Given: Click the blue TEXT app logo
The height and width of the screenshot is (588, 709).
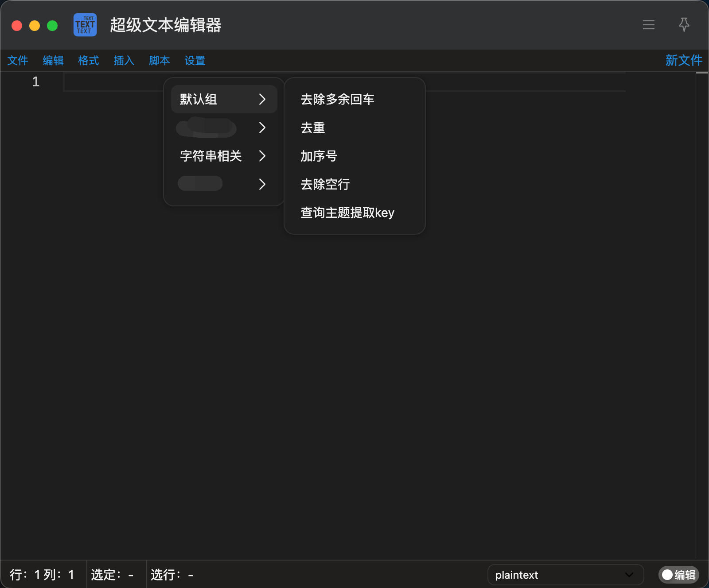Looking at the screenshot, I should (85, 25).
